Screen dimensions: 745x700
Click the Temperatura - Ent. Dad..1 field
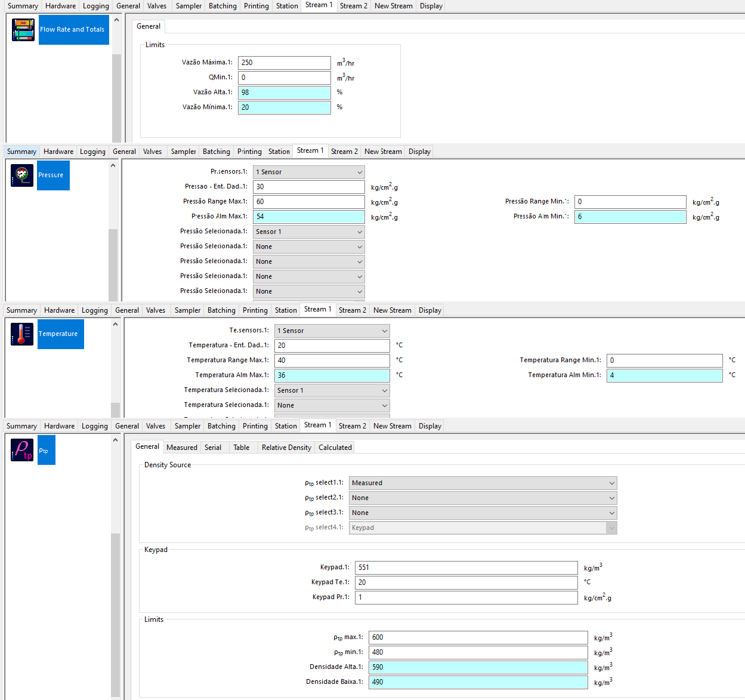332,346
